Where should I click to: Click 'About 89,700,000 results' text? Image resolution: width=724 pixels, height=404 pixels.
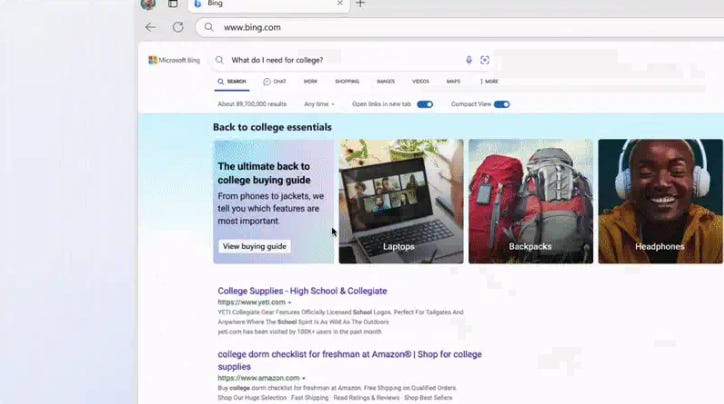tap(252, 104)
